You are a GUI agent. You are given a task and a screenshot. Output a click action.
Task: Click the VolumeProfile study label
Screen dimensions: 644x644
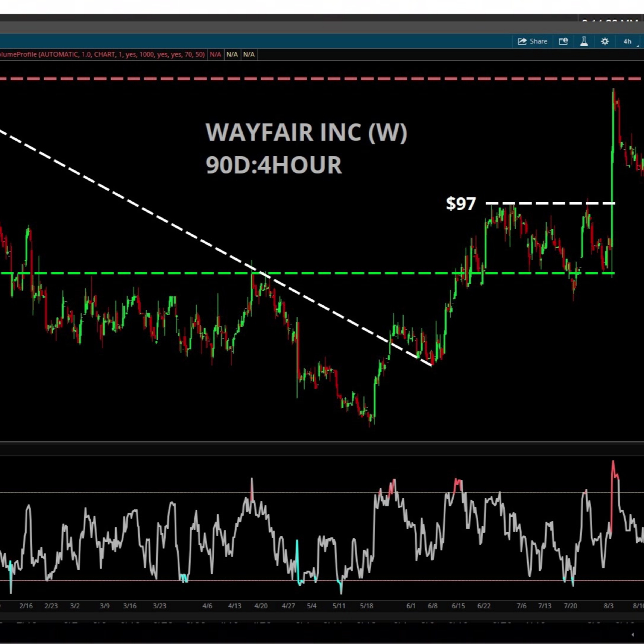[102, 54]
